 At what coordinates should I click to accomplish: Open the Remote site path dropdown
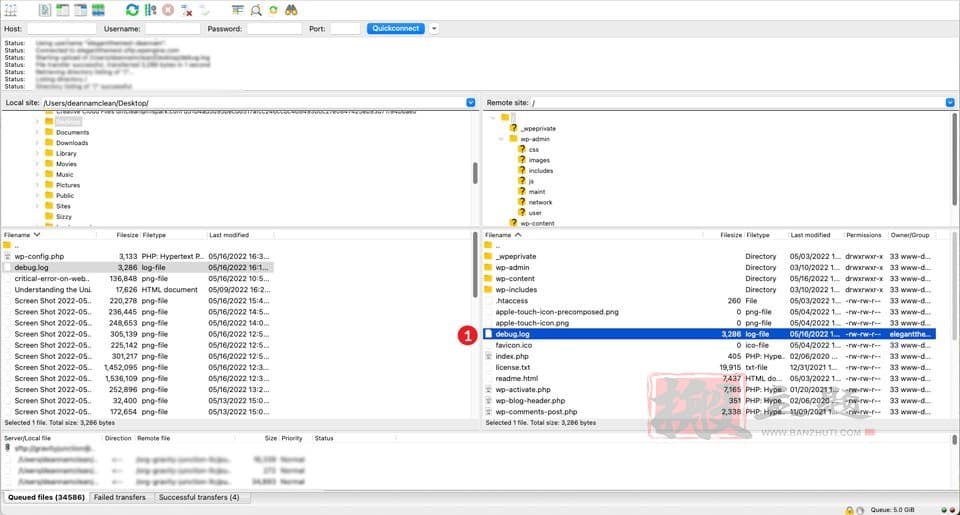[x=950, y=103]
